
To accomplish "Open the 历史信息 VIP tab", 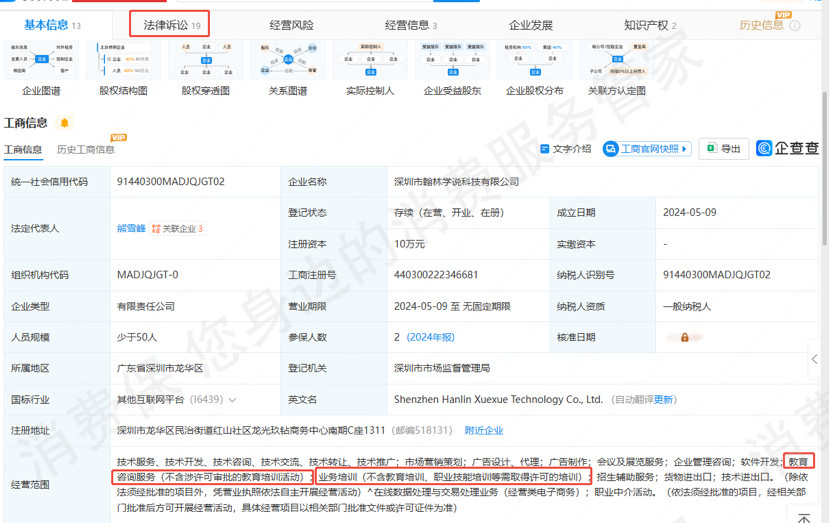I will (761, 25).
